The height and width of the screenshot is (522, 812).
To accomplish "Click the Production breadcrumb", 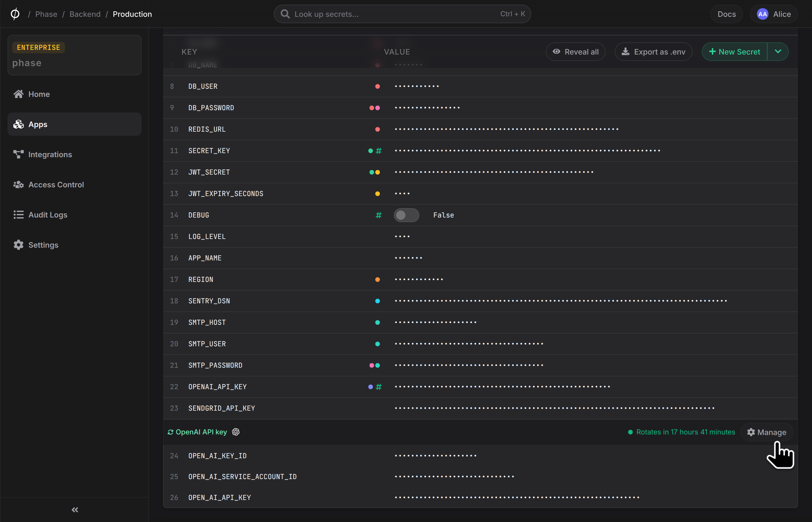I will point(132,14).
